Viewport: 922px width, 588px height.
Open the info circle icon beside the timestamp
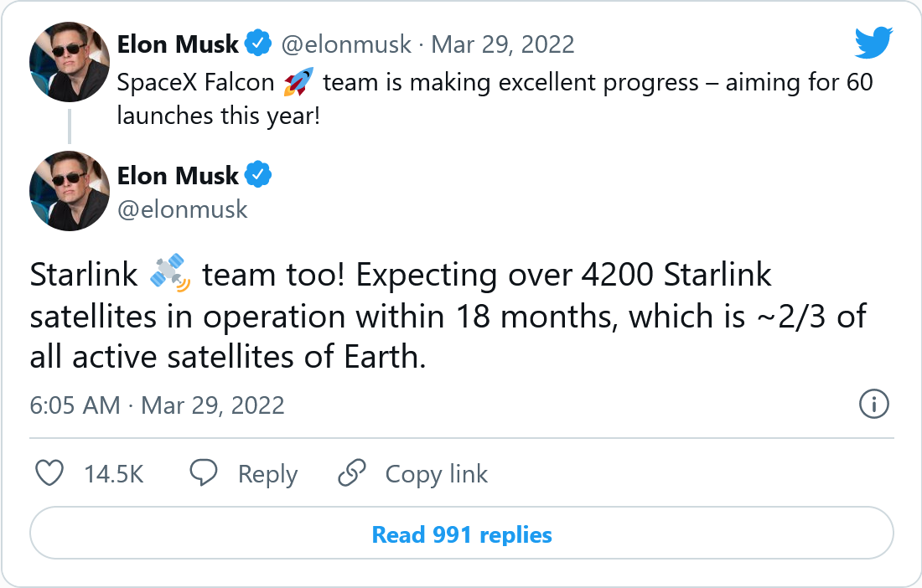(874, 405)
